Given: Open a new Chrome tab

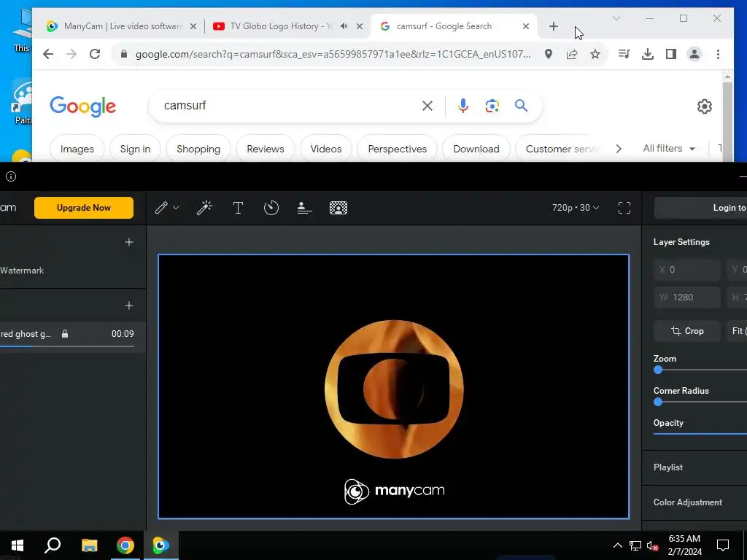Looking at the screenshot, I should (x=553, y=26).
